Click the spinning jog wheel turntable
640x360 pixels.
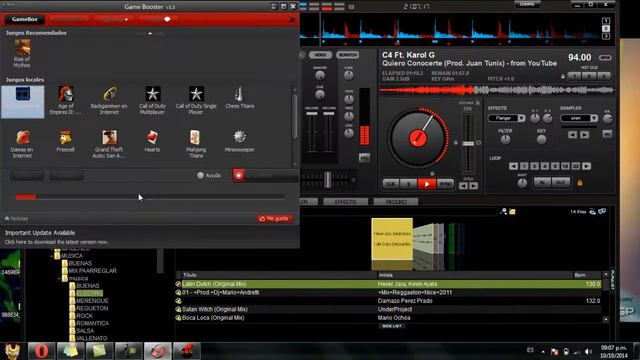click(418, 138)
